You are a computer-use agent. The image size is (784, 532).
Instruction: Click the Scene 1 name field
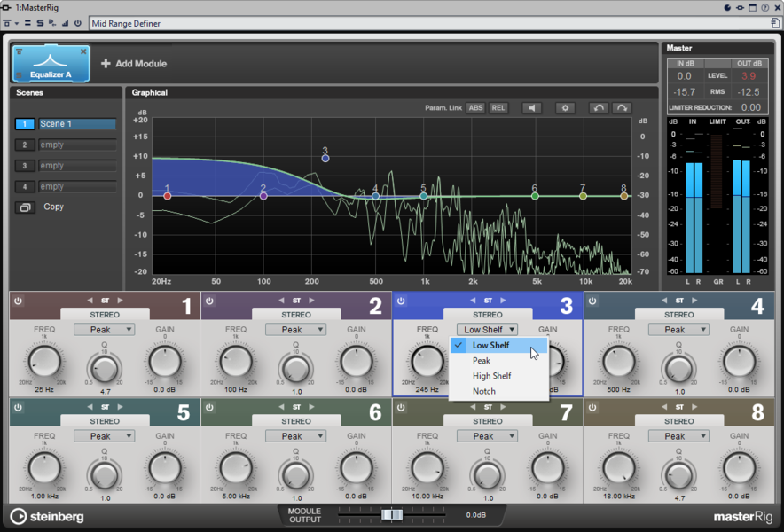[77, 124]
